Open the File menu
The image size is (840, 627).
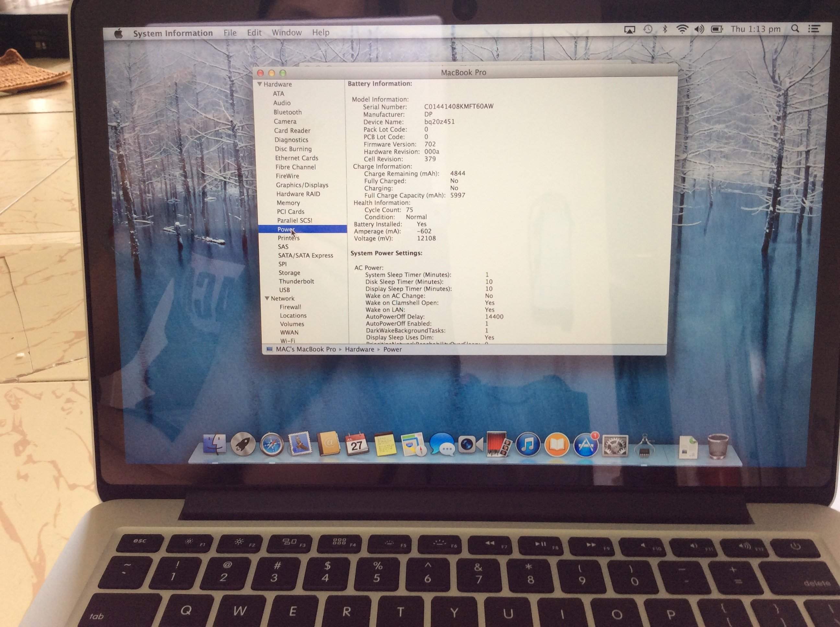(230, 33)
